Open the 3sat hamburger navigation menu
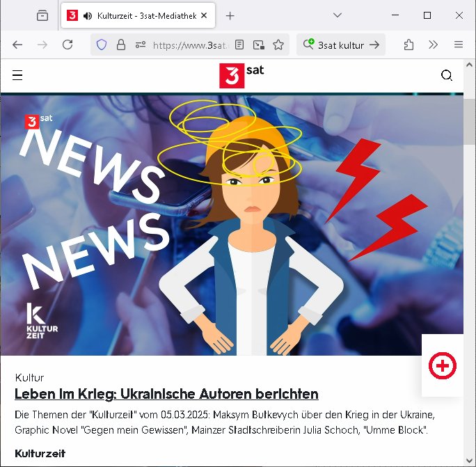The height and width of the screenshot is (467, 476). tap(17, 76)
